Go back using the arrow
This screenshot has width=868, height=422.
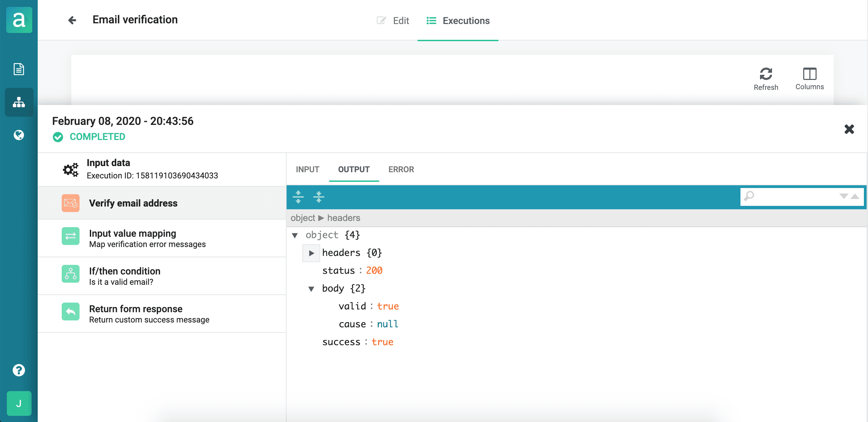coord(72,20)
